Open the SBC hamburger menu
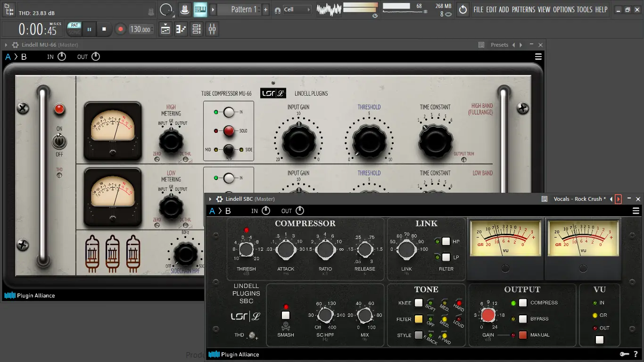 coord(636,211)
